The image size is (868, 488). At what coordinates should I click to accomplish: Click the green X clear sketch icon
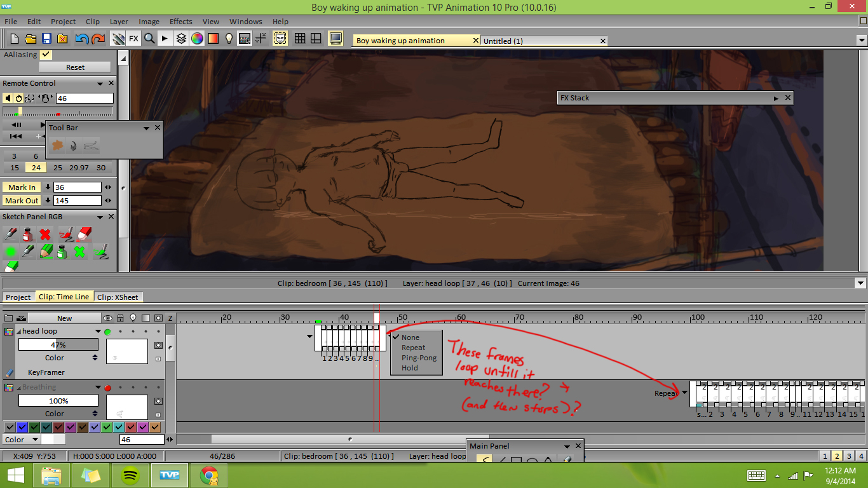click(79, 252)
